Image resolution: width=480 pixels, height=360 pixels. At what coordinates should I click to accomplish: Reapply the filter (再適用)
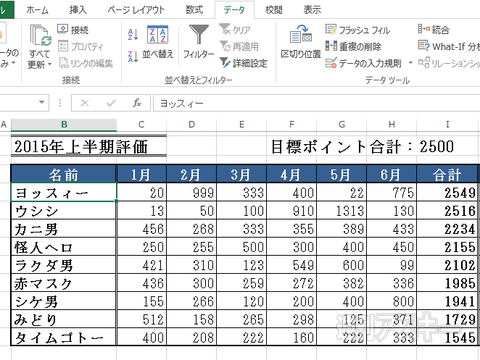[239, 46]
